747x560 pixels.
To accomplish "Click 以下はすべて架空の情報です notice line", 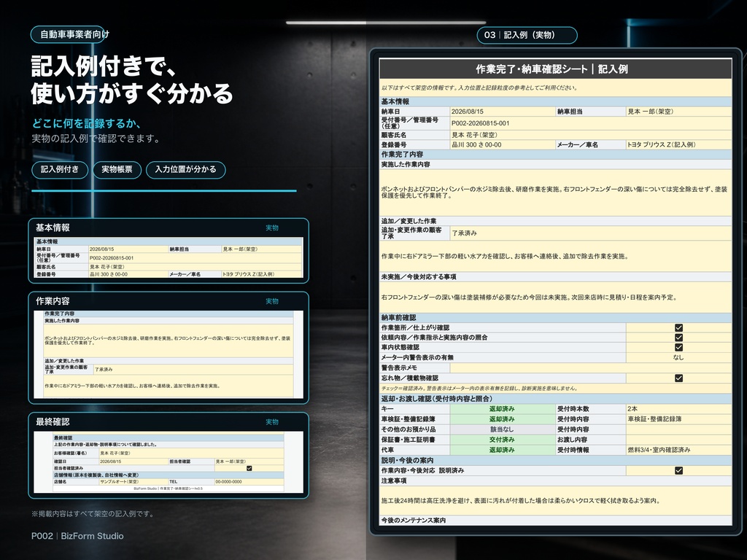I will [x=480, y=87].
